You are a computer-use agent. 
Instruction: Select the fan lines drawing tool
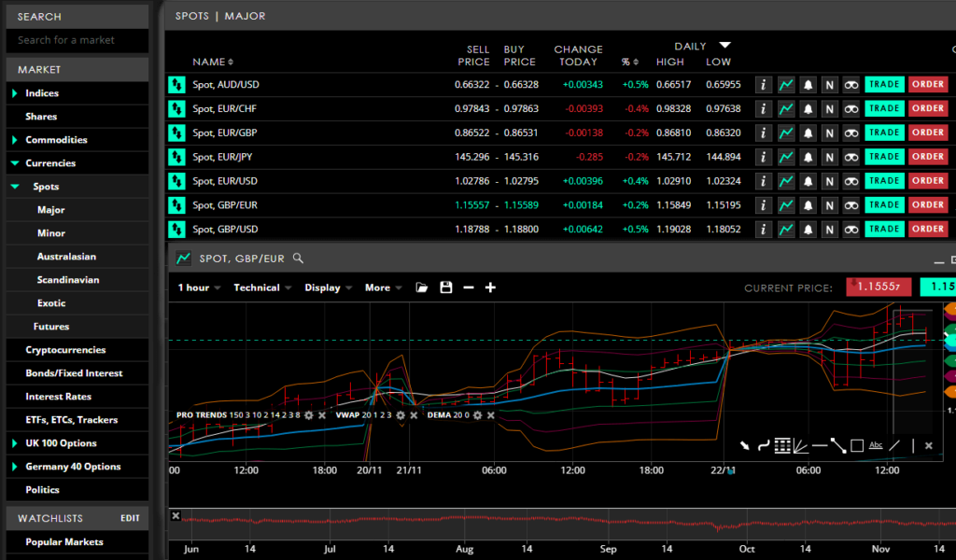(800, 446)
